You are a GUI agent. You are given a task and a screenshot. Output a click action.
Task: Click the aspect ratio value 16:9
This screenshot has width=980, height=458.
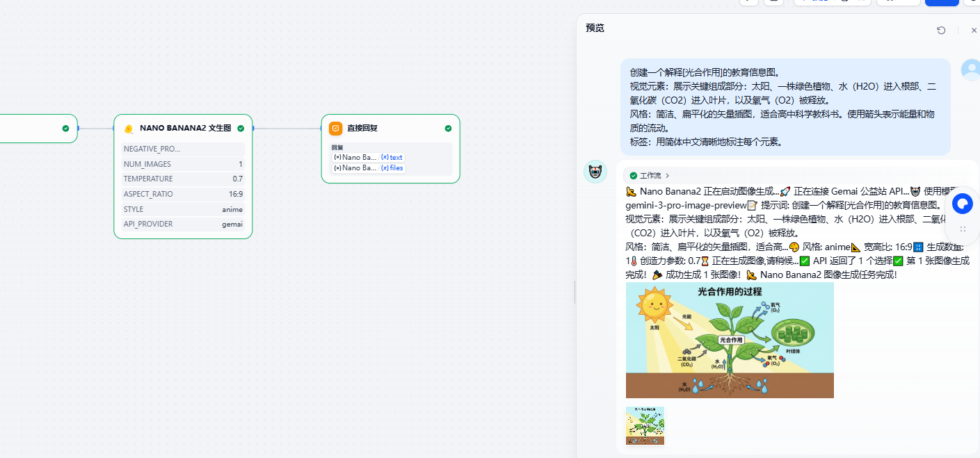[236, 194]
